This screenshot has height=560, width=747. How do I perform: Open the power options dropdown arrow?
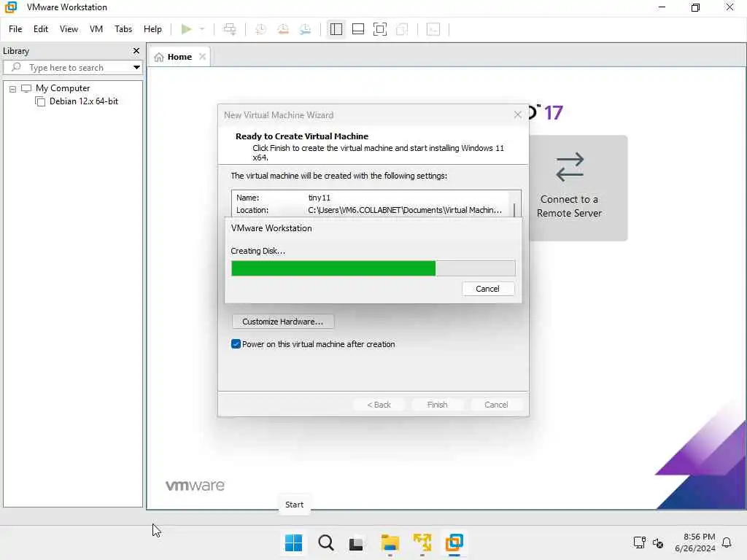[x=202, y=29]
